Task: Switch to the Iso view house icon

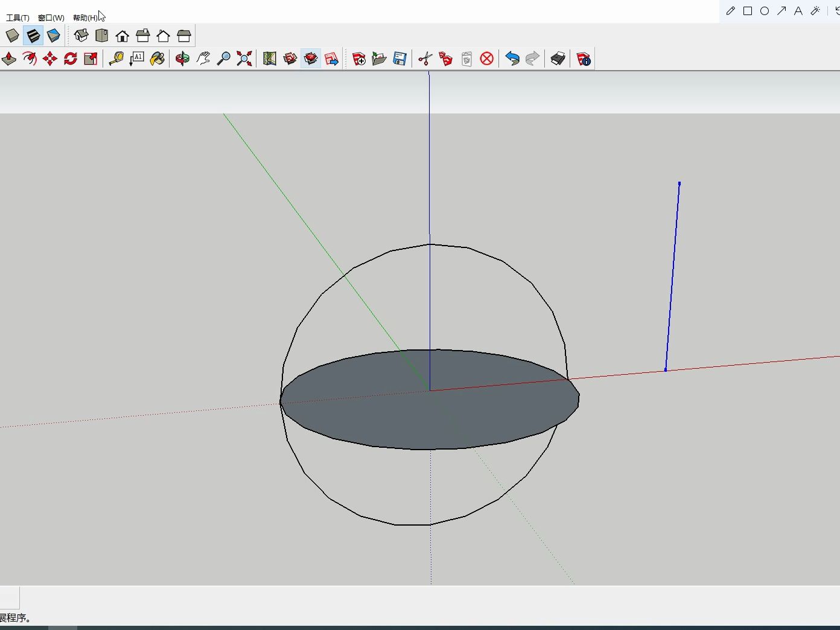Action: point(81,36)
